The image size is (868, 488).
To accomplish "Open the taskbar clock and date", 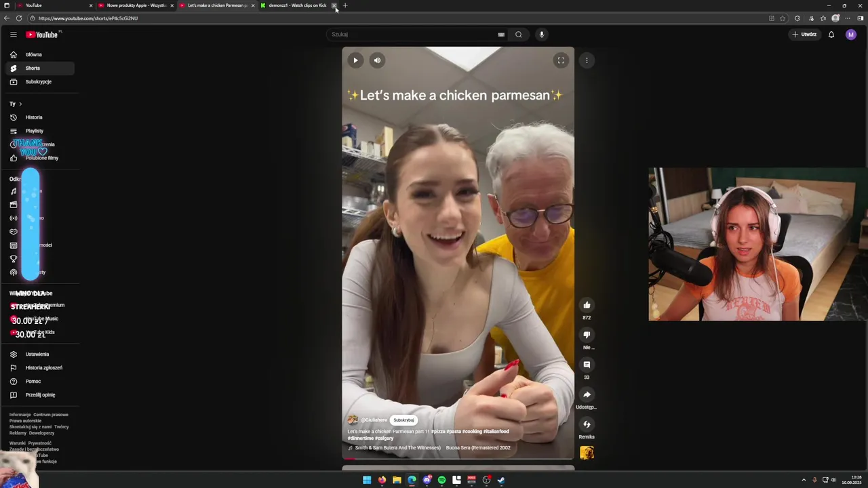I will (852, 480).
